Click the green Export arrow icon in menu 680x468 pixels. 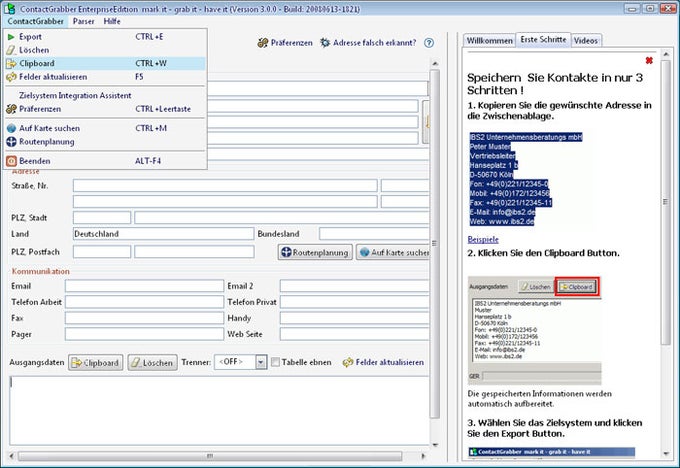pyautogui.click(x=11, y=37)
